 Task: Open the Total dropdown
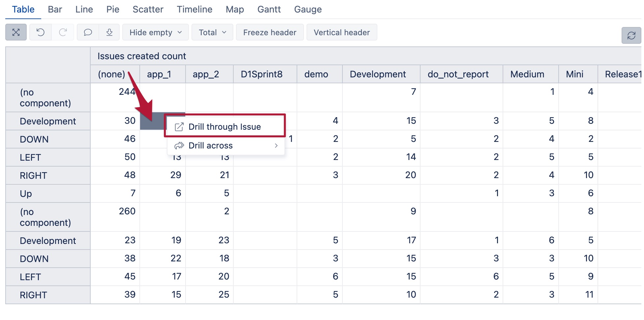212,32
